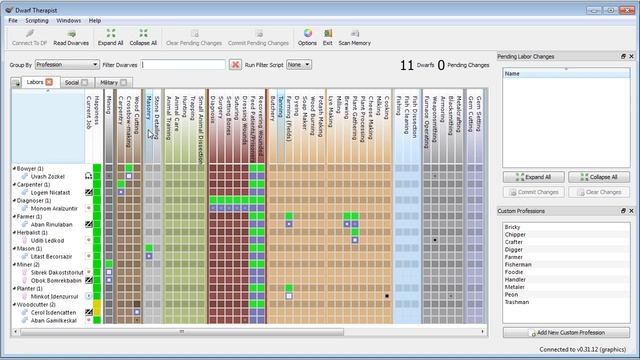This screenshot has height=360, width=640.
Task: Open the Help menu
Action: tap(95, 20)
